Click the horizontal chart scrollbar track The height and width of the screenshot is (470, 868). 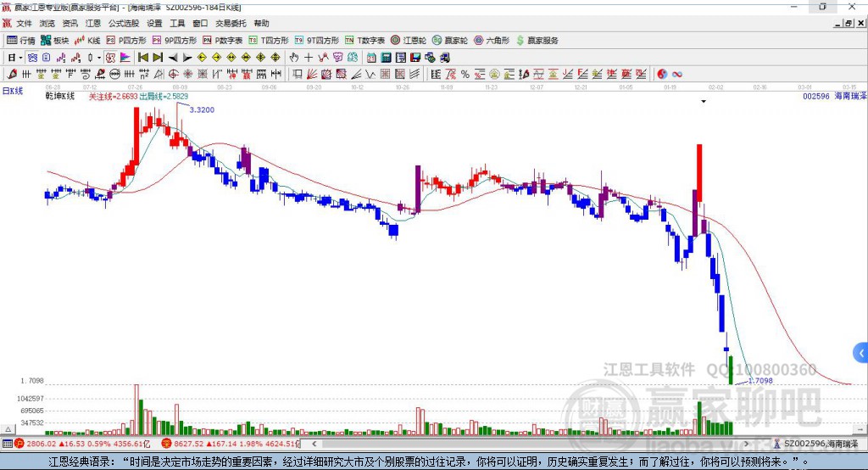click(531, 444)
